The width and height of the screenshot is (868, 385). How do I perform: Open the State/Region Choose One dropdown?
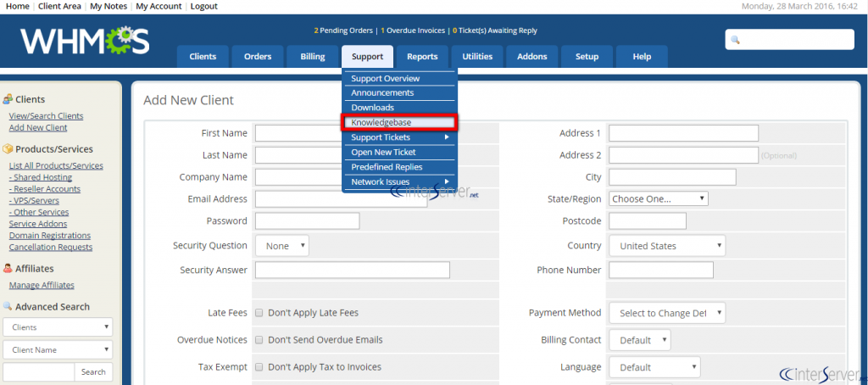pos(658,199)
